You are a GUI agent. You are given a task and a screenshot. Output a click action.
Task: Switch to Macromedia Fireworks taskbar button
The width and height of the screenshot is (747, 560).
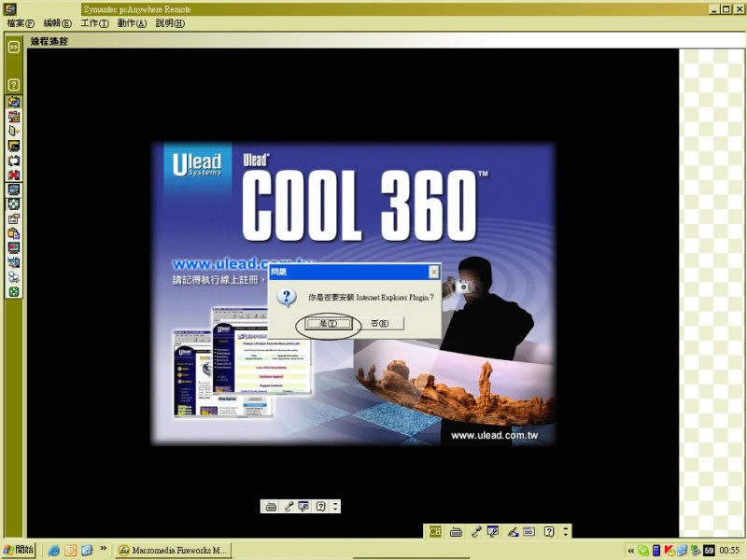pyautogui.click(x=174, y=551)
